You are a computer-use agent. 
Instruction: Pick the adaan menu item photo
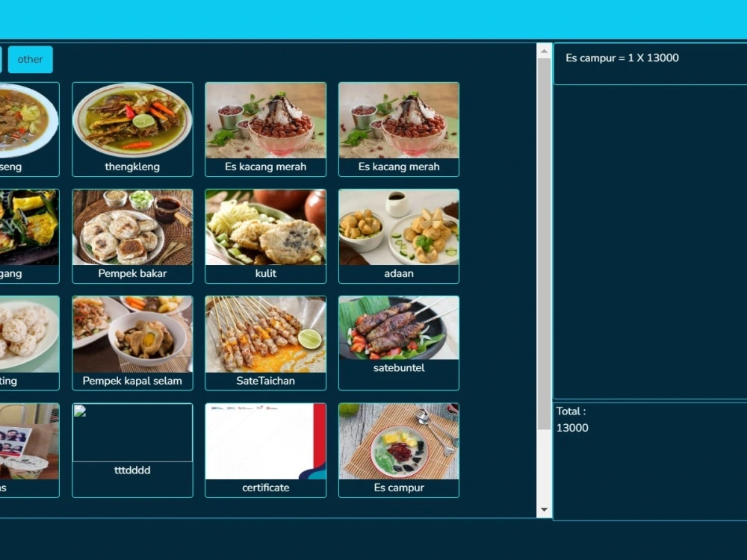click(399, 227)
